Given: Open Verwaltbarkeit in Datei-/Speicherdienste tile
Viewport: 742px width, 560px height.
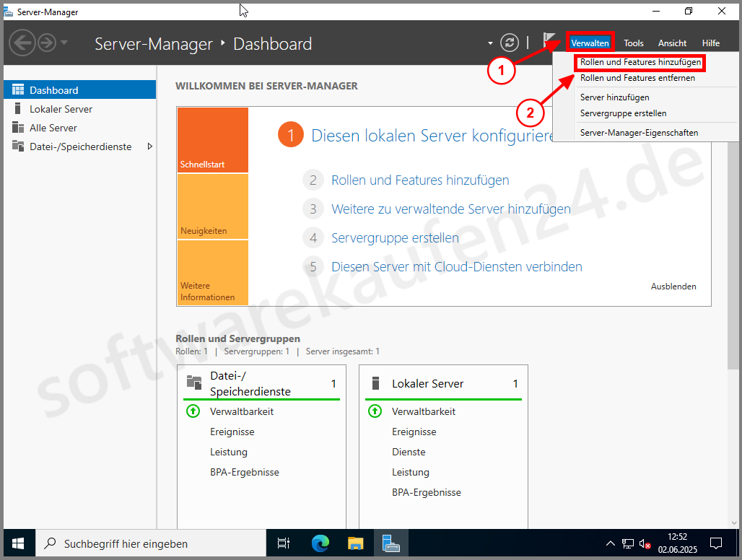Looking at the screenshot, I should [x=242, y=411].
